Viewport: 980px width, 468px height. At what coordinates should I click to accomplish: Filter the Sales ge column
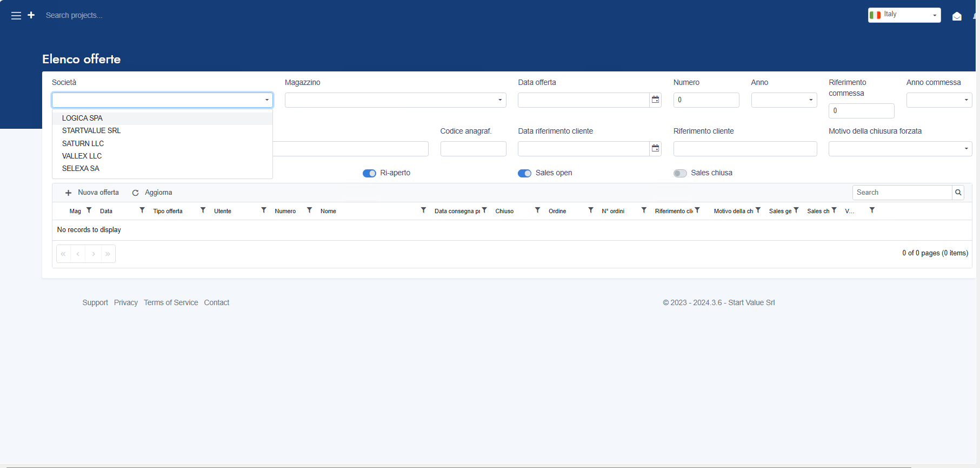point(796,210)
